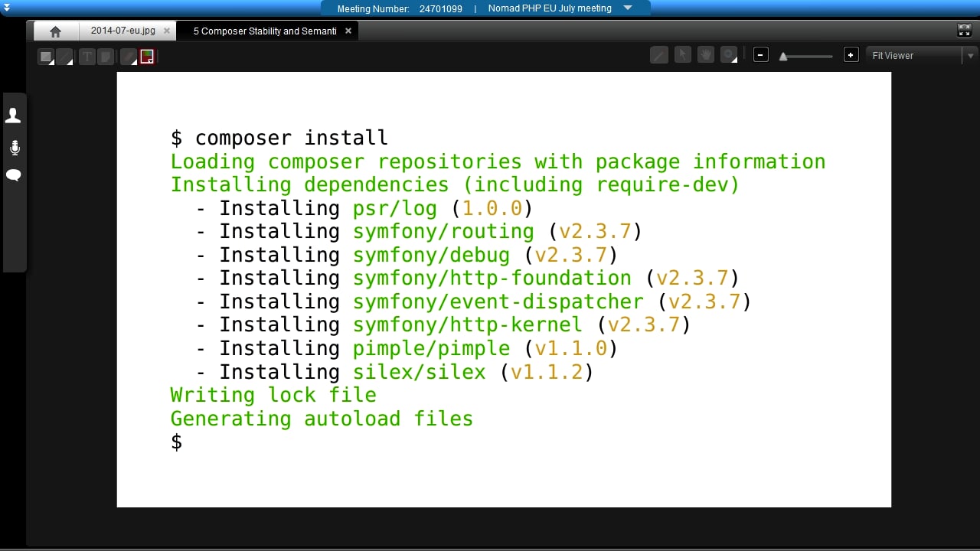Select the rectangle shape annotation tool
The width and height of the screenshot is (980, 551).
[46, 57]
